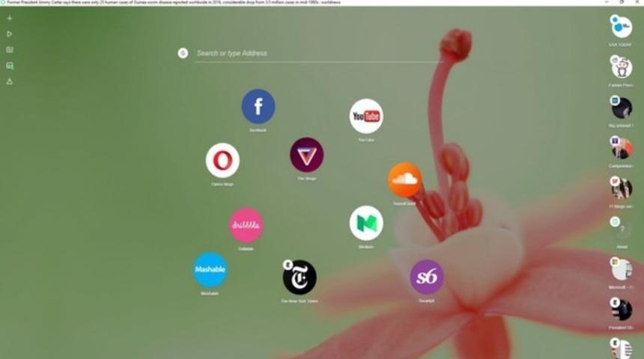Viewport: 644px width, 359px height.
Task: Open the SoundCloud speed dial bubble
Action: [404, 179]
